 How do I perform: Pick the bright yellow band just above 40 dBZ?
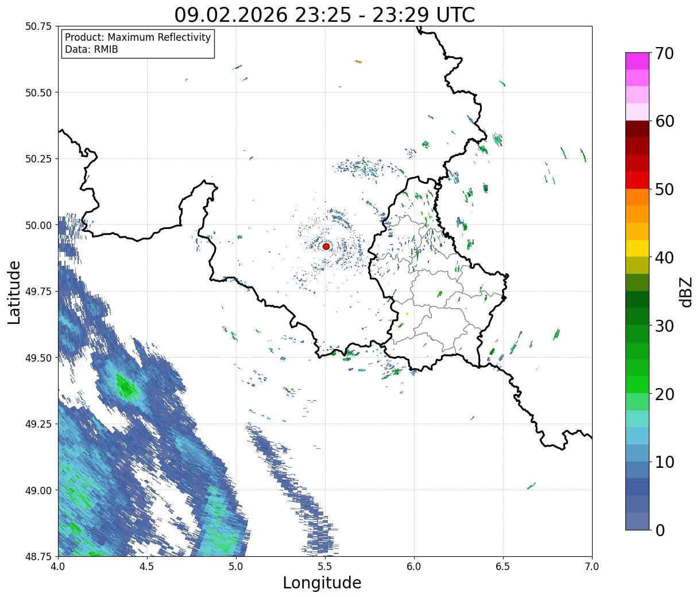(x=637, y=249)
